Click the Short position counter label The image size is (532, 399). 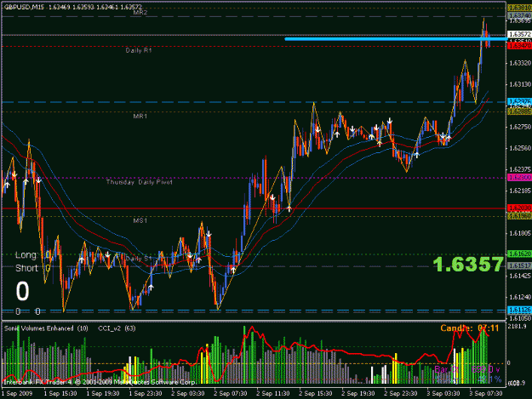pyautogui.click(x=26, y=268)
